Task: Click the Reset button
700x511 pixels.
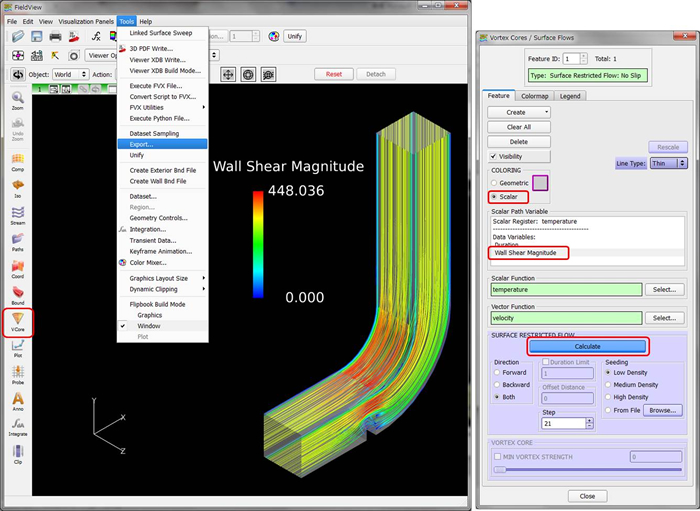Action: (x=333, y=74)
